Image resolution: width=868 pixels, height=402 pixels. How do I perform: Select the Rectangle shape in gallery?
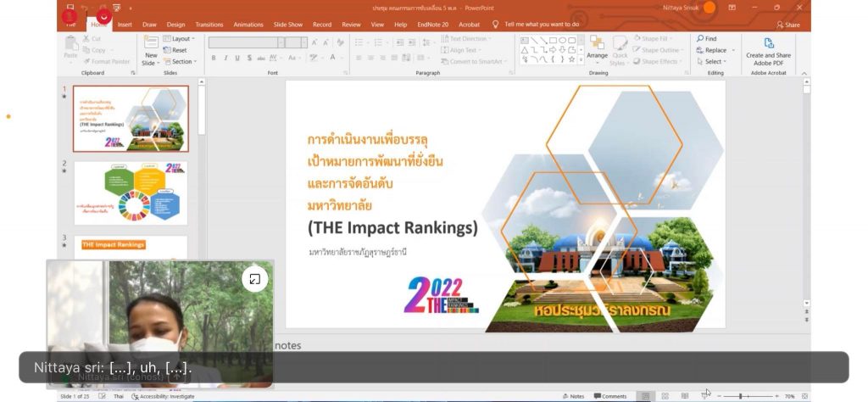[553, 41]
